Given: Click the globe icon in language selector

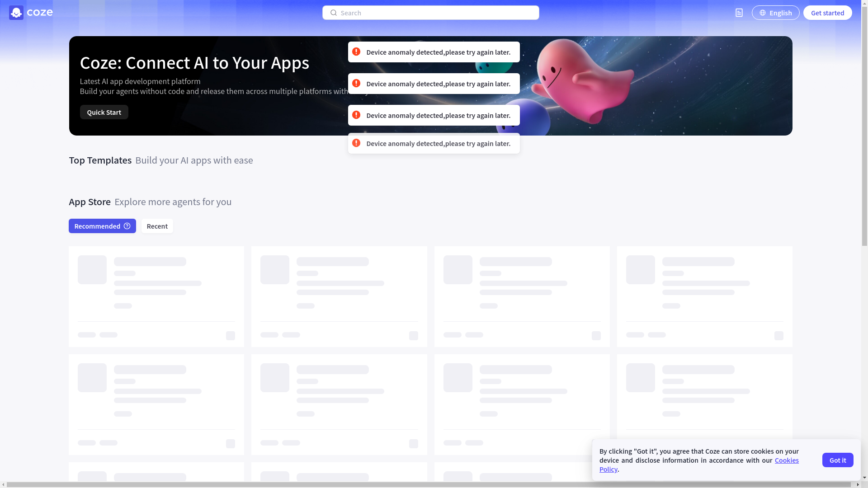Looking at the screenshot, I should pyautogui.click(x=763, y=13).
